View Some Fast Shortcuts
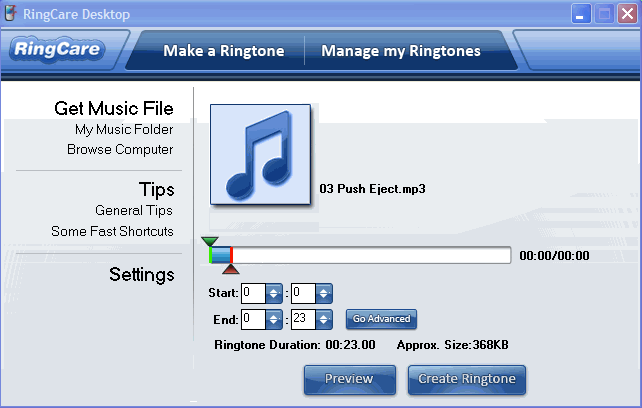 click(x=112, y=231)
